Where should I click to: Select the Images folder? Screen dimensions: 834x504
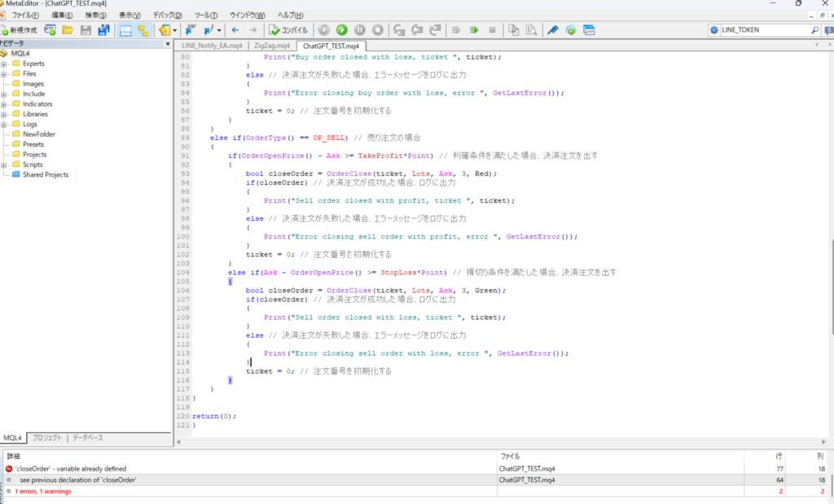pos(33,84)
